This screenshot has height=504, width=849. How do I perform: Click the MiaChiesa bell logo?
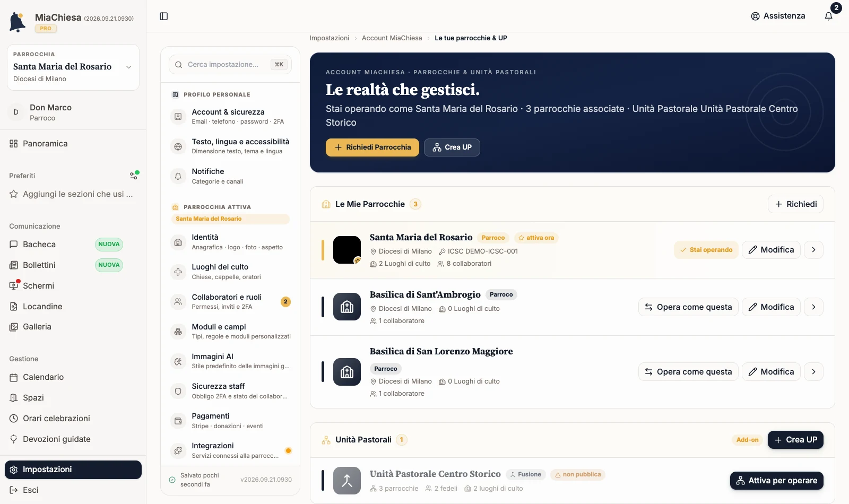click(x=18, y=22)
